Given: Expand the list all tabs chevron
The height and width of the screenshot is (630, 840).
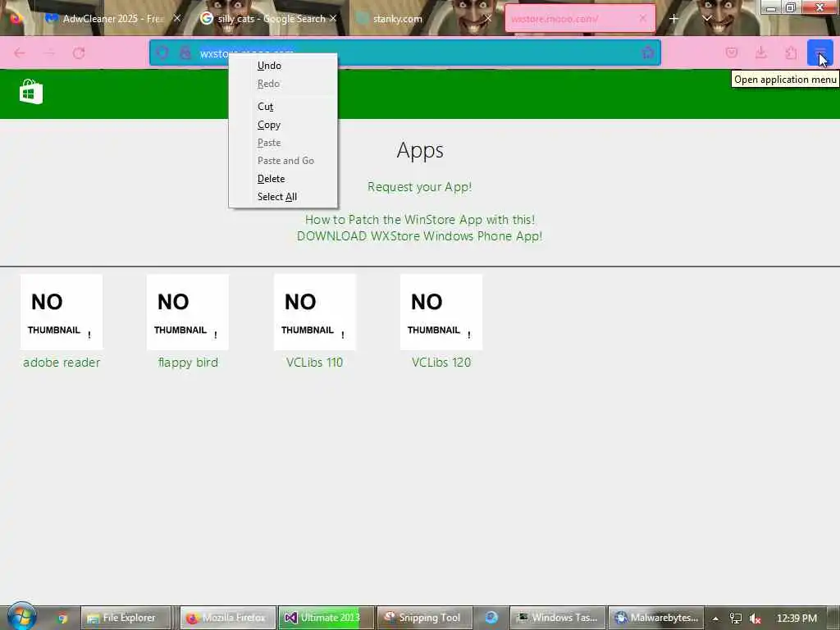Looking at the screenshot, I should [x=706, y=19].
